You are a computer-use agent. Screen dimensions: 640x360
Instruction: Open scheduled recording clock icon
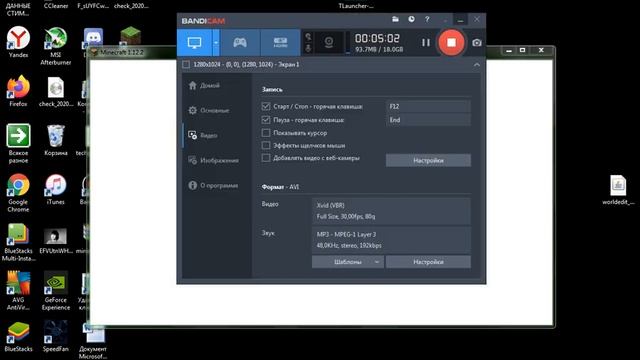(411, 19)
